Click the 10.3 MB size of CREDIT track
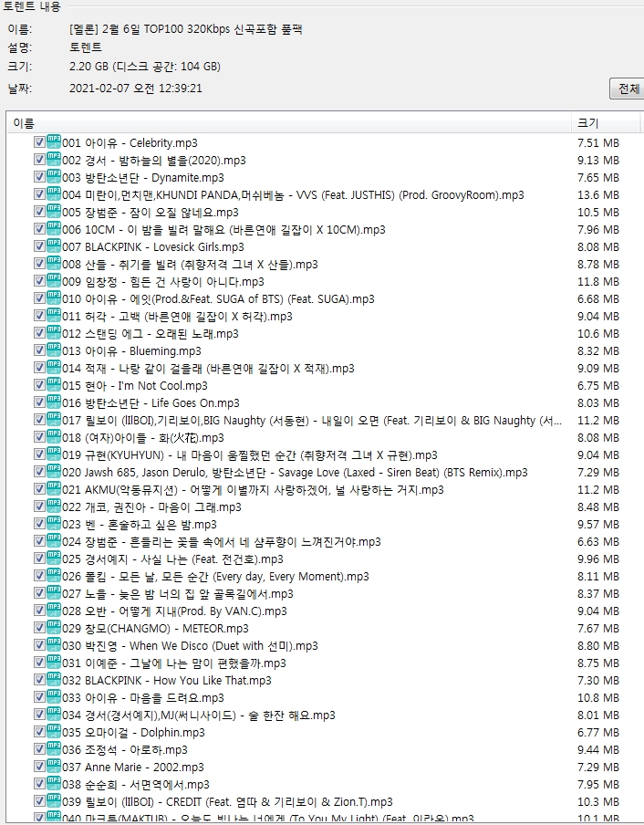This screenshot has height=825, width=644. pyautogui.click(x=598, y=802)
